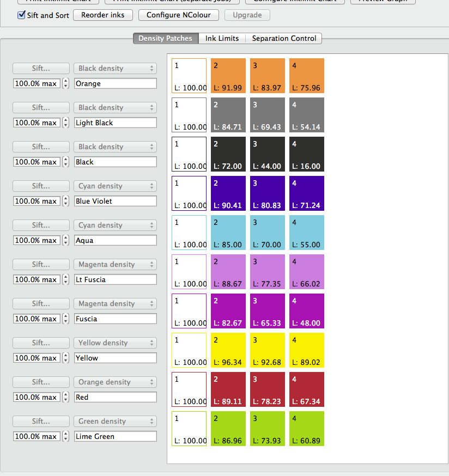The width and height of the screenshot is (449, 476).
Task: Open Black density dropdown above Black ink name
Action: click(115, 147)
